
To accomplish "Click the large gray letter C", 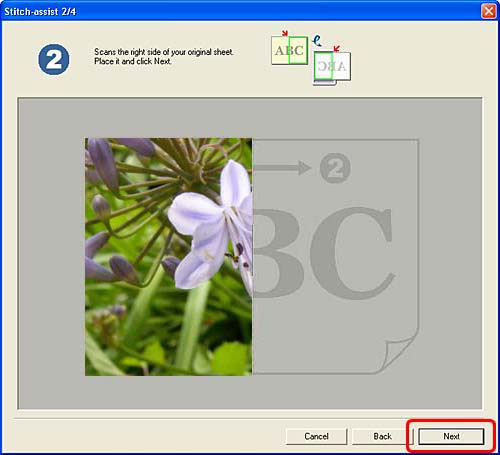I will point(352,253).
